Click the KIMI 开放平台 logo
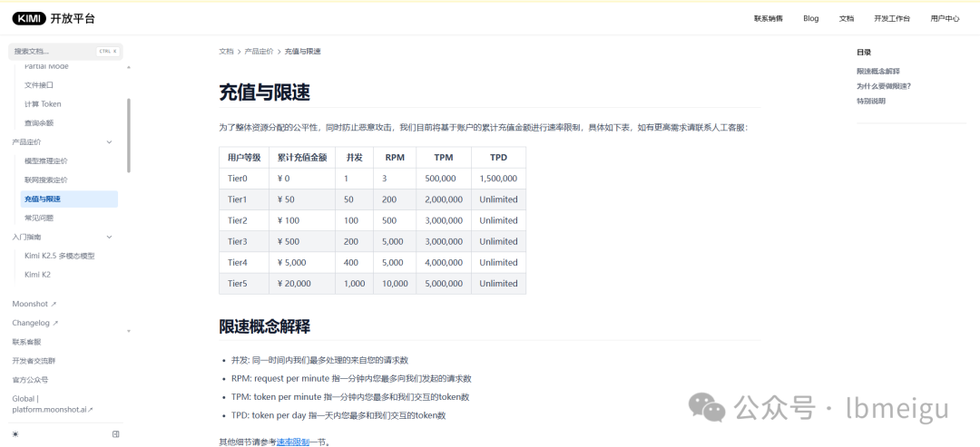 (54, 18)
